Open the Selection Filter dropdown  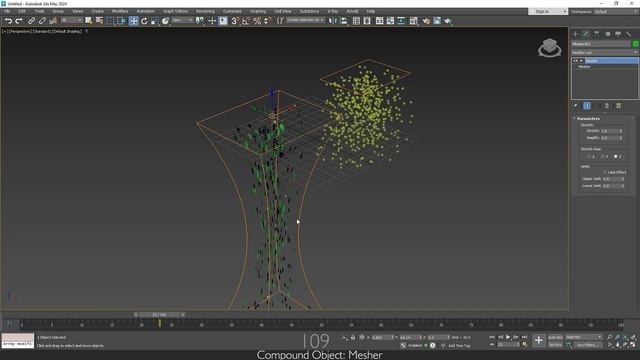tap(71, 20)
